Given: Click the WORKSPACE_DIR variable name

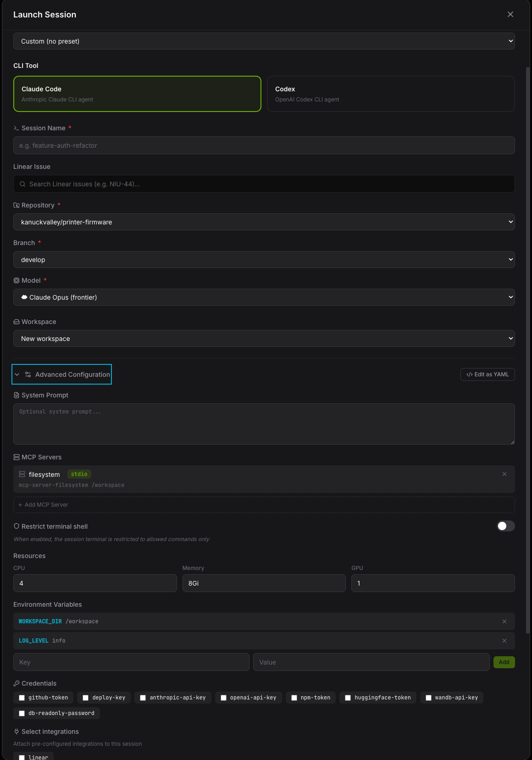Looking at the screenshot, I should 40,621.
